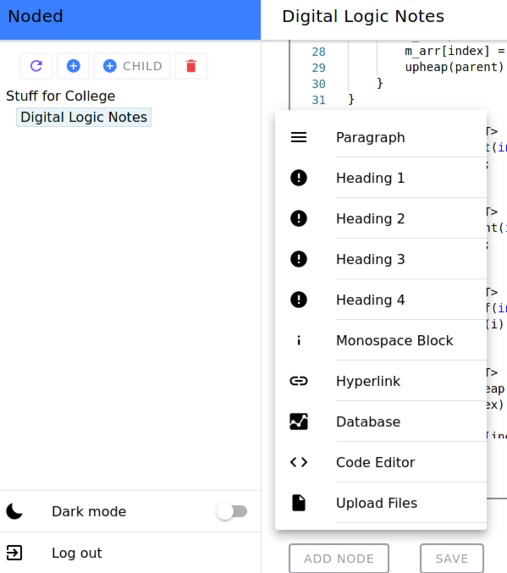Click the Noded app title
This screenshot has height=573, width=507.
(35, 16)
